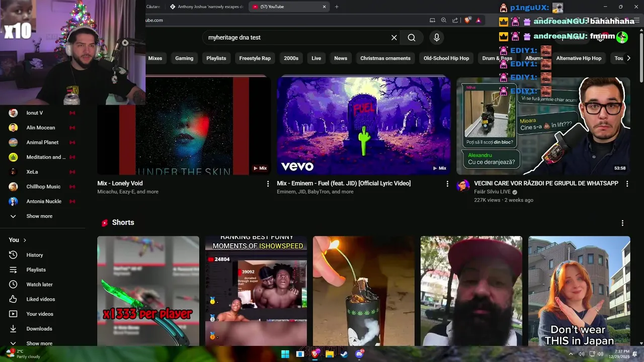The height and width of the screenshot is (362, 644).
Task: Show next filter chips with right arrow
Action: click(628, 58)
